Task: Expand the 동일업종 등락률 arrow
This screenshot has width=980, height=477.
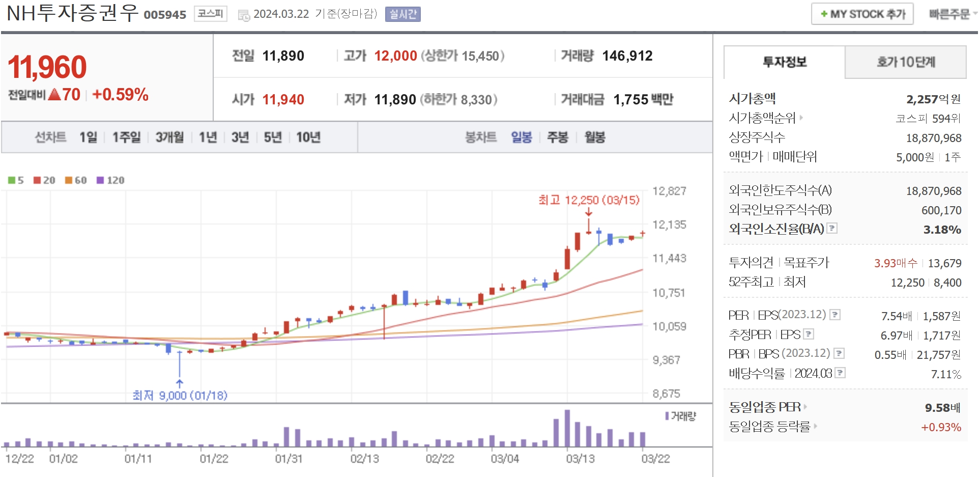Action: pyautogui.click(x=816, y=426)
